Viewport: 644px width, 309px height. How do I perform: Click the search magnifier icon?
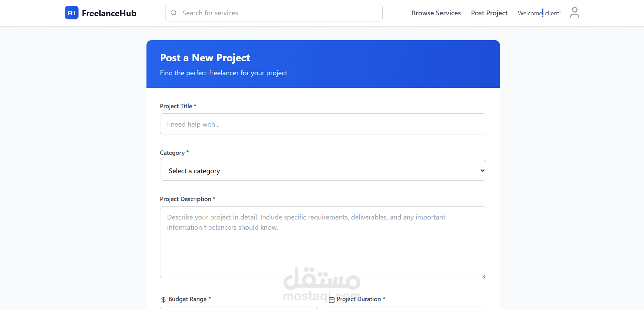pyautogui.click(x=174, y=13)
